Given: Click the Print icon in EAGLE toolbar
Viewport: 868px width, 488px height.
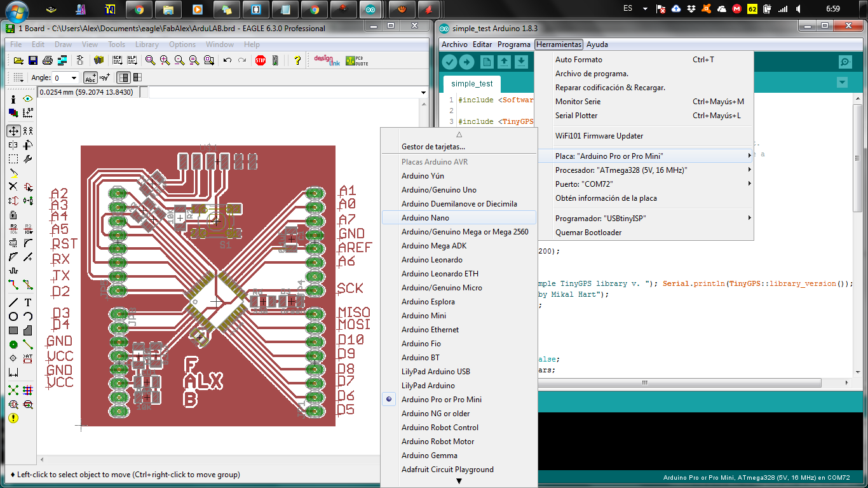Looking at the screenshot, I should point(46,60).
